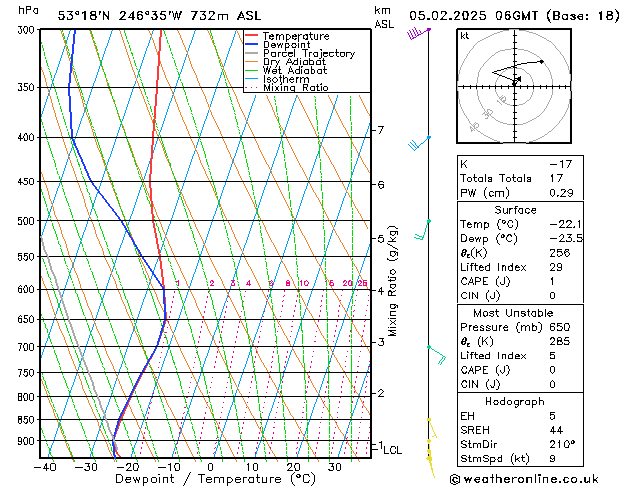629x486 pixels.
Task: Click the LCL marker on the height axis
Action: [392, 451]
